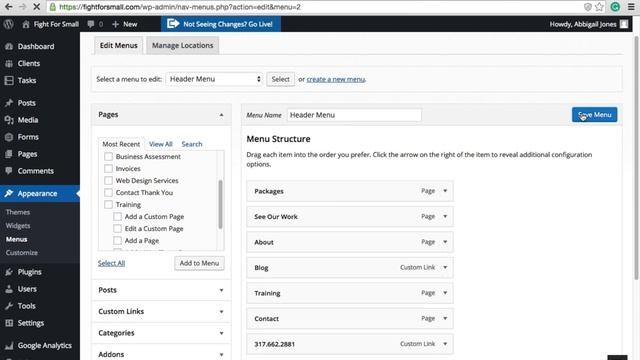Expand the Custom Links panel

click(x=161, y=311)
